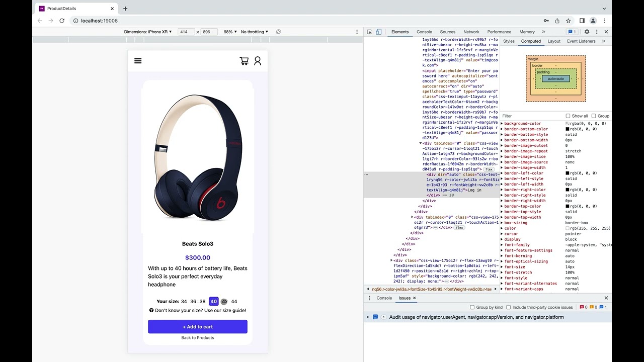The image size is (644, 362).
Task: Click the share page icon in address bar
Action: click(557, 21)
